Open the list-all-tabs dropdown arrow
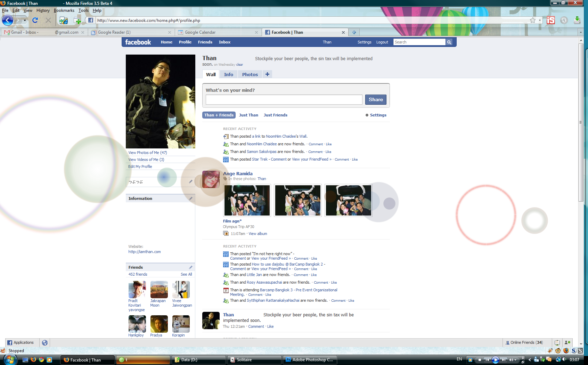The width and height of the screenshot is (588, 365). pyautogui.click(x=580, y=32)
